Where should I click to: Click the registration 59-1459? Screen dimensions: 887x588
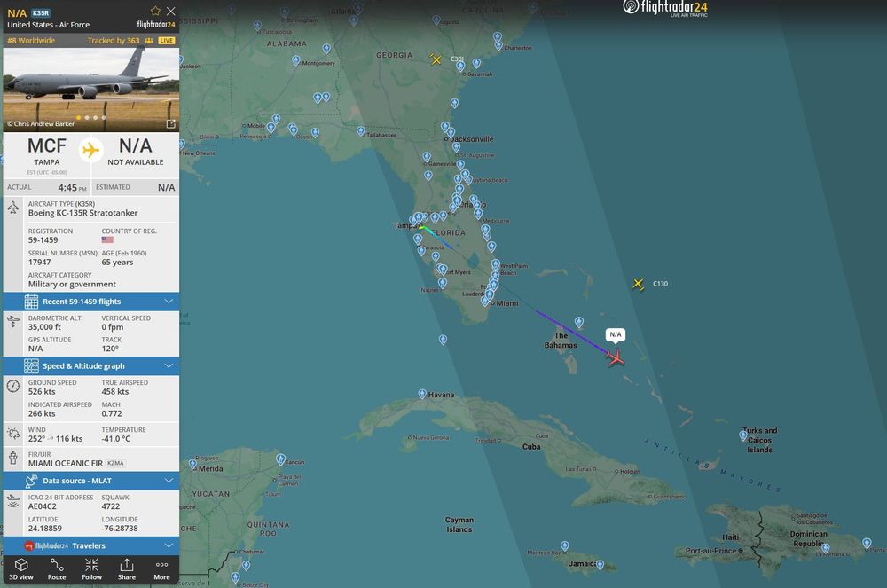click(x=43, y=240)
